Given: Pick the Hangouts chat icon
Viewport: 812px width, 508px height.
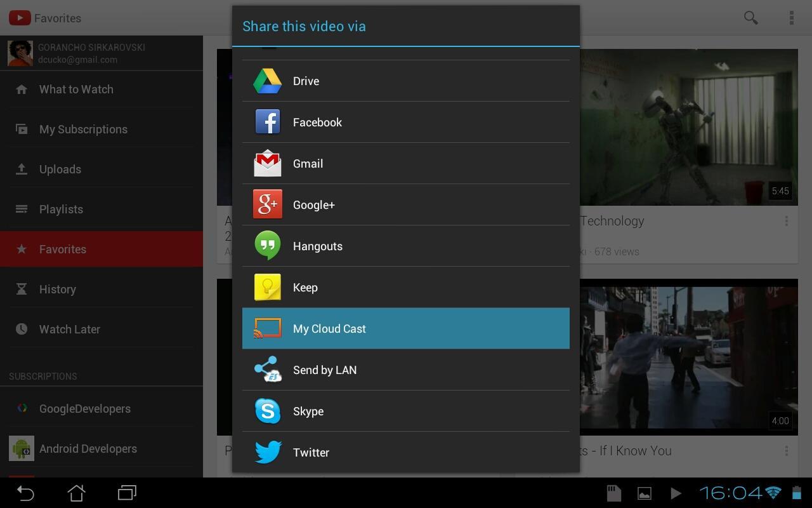Looking at the screenshot, I should 268,246.
